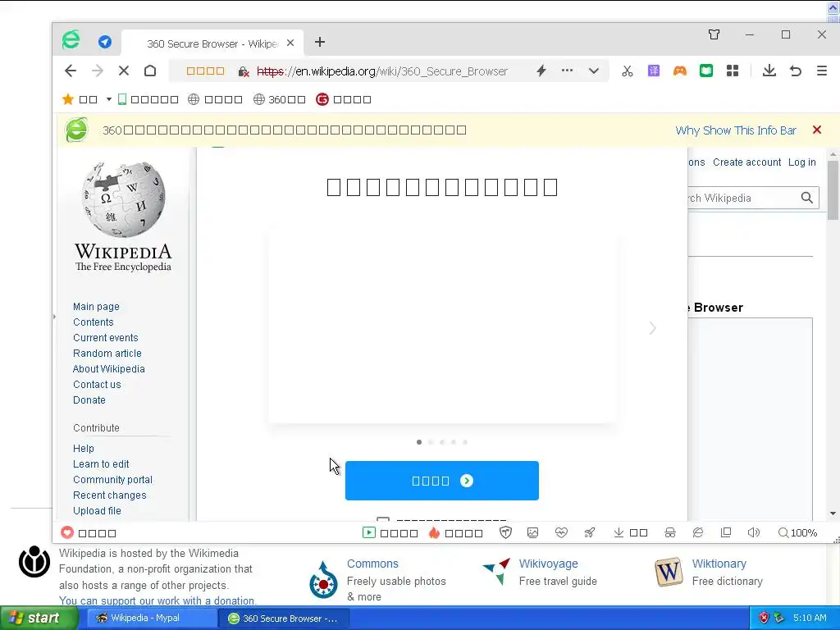Click the lightning speed mode icon
The image size is (840, 630).
pos(541,71)
